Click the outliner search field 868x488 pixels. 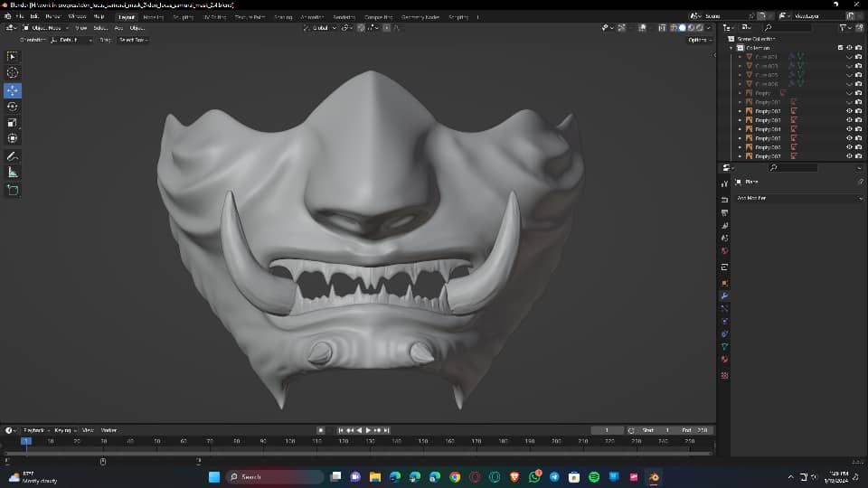788,28
